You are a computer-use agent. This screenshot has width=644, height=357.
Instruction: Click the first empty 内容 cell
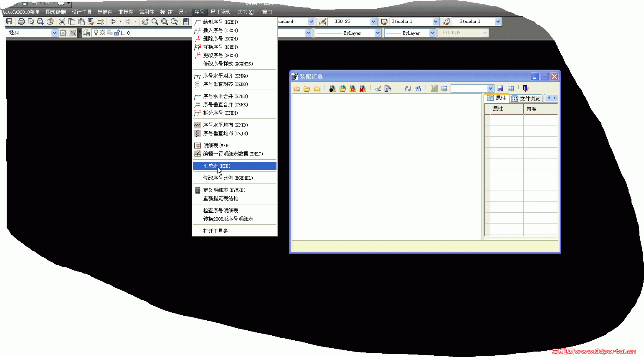click(540, 120)
